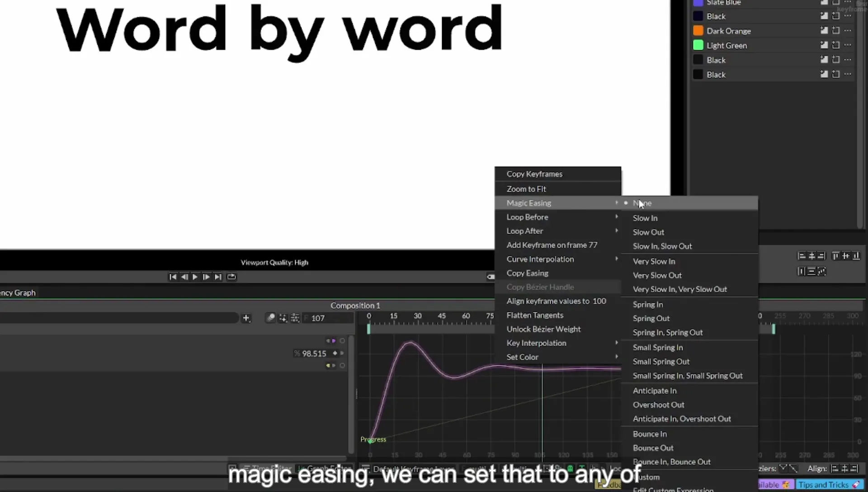Click the dots-and-plus icon left of frame field
The height and width of the screenshot is (492, 868).
tap(283, 318)
